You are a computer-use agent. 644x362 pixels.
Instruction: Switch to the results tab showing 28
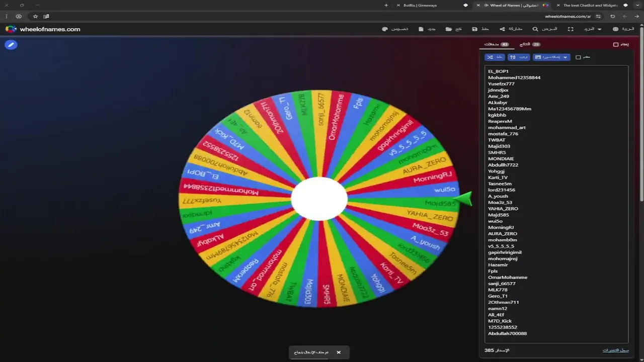coord(530,44)
